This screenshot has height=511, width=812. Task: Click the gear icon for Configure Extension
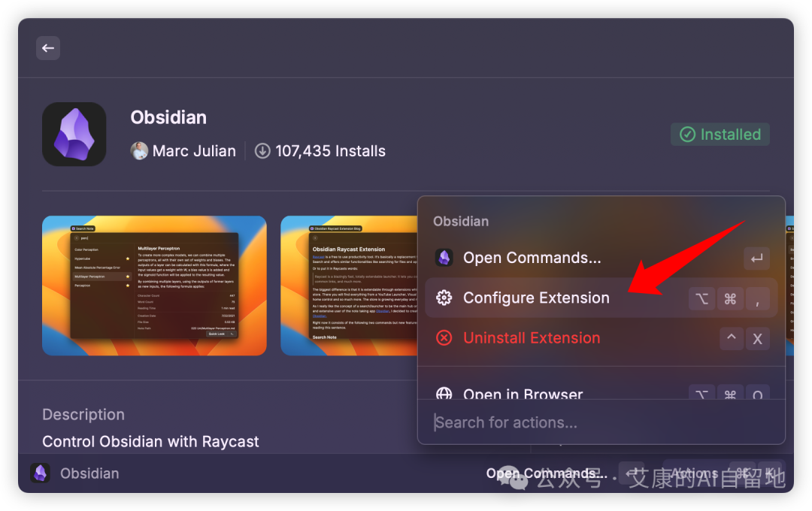[444, 298]
